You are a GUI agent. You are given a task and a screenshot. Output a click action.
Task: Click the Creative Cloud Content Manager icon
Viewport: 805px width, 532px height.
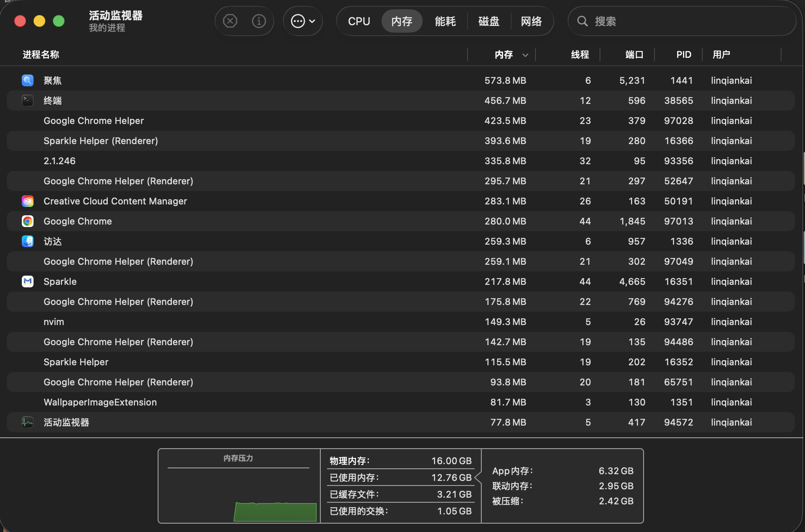tap(28, 201)
